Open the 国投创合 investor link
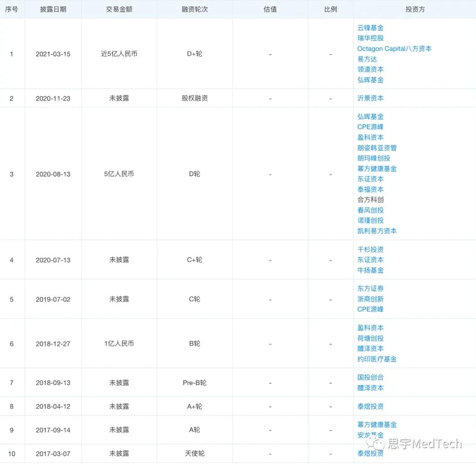Screen dimensions: 476x464 pyautogui.click(x=370, y=377)
